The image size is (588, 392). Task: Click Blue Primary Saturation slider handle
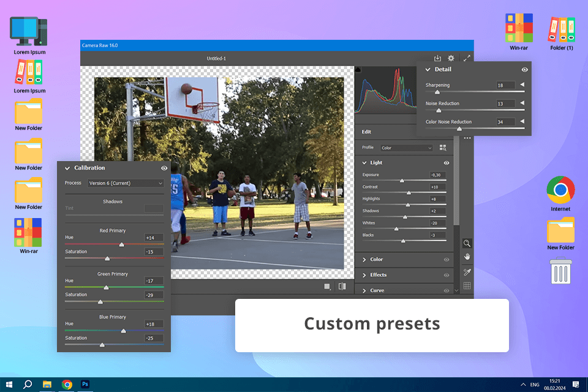coord(102,345)
